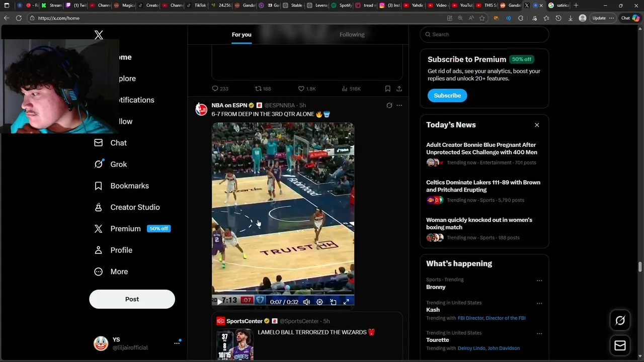Click Subscribe to Premium button

pos(447,96)
